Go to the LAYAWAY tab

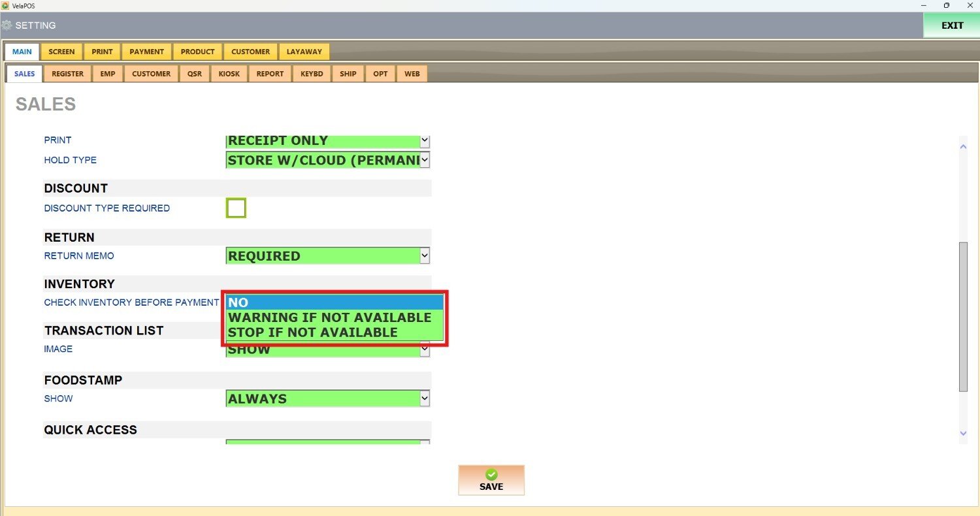tap(304, 52)
